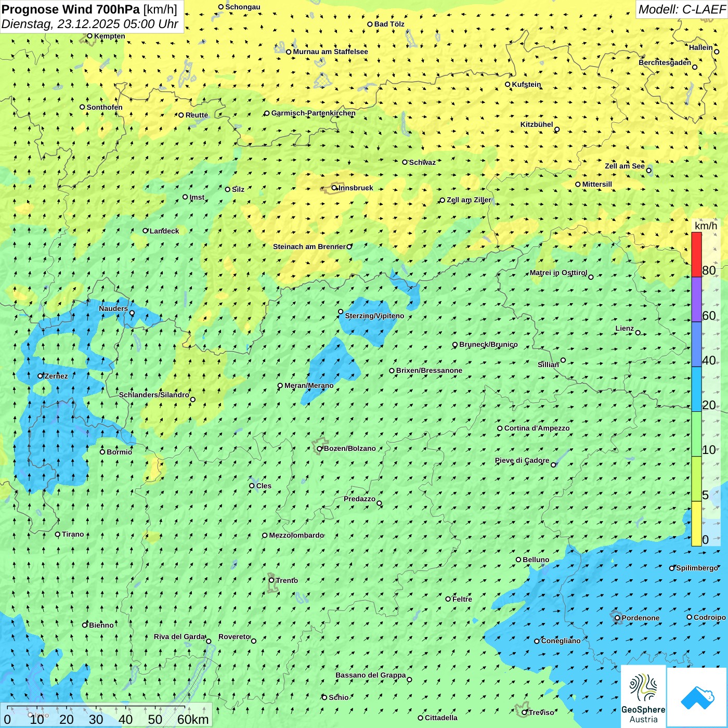This screenshot has height=728, width=728.
Task: Click the 'Garmisch-Partenkirchen' label
Action: [x=314, y=113]
